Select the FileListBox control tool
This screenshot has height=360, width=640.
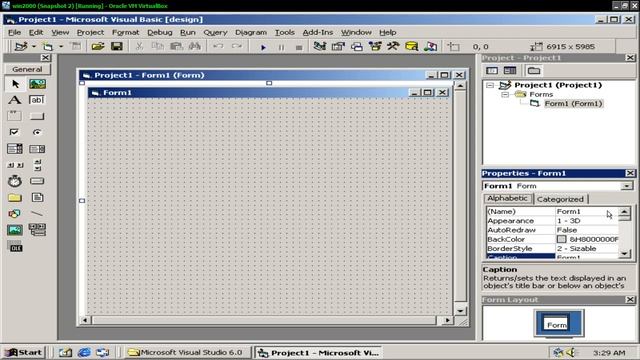pyautogui.click(x=37, y=198)
